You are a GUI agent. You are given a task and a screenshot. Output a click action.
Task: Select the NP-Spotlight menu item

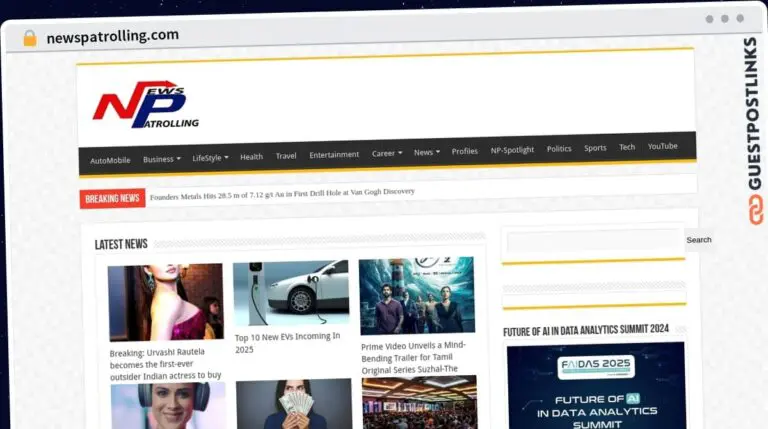512,150
